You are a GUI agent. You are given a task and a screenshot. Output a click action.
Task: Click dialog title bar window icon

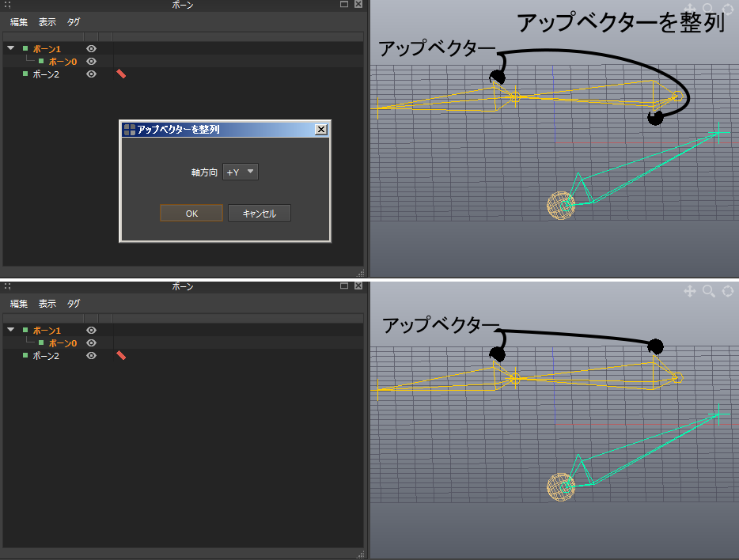pos(129,130)
